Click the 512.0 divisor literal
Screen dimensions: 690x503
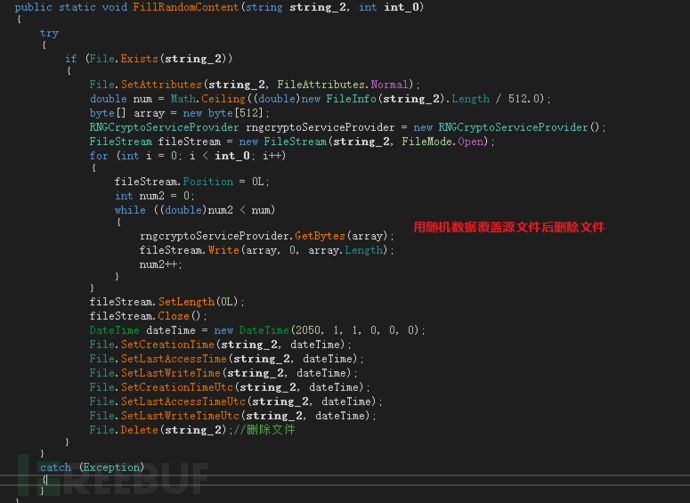point(524,99)
